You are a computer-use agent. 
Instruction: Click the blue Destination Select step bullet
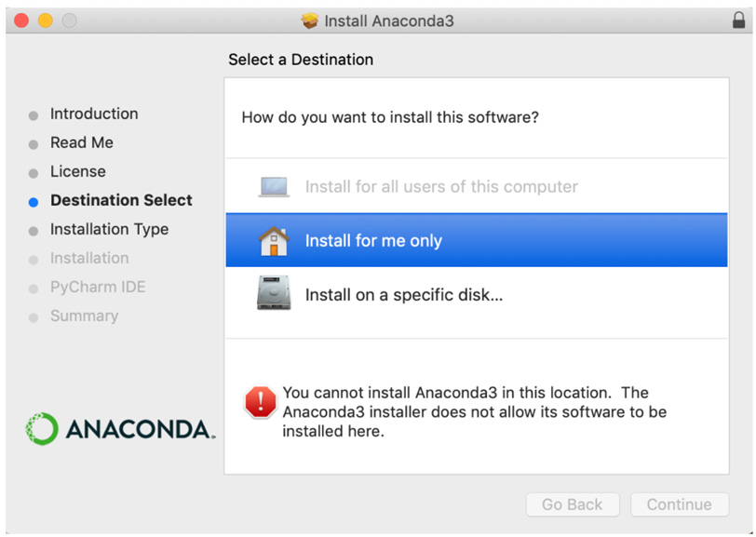[34, 202]
